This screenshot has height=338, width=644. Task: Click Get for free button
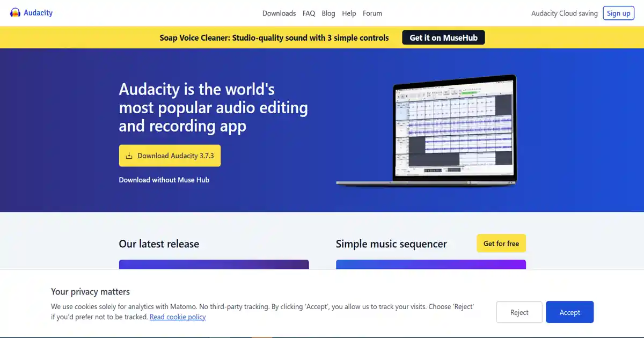click(x=501, y=244)
